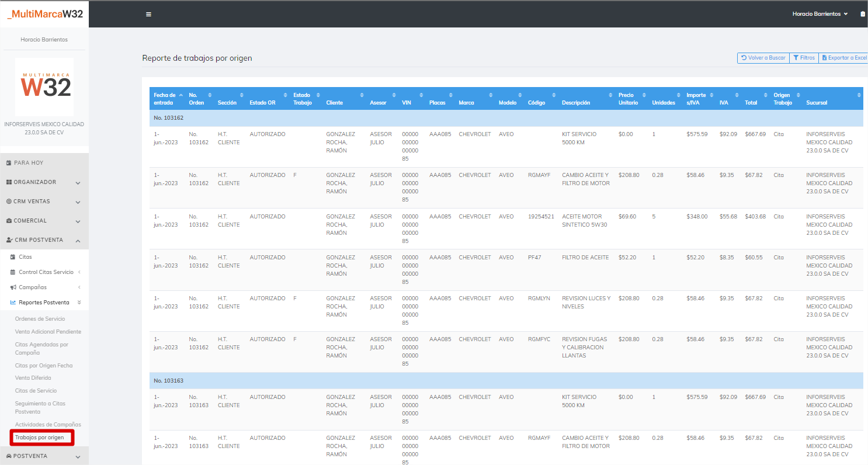868x465 pixels.
Task: Sort by Cliente using its sort icon
Action: (x=362, y=95)
